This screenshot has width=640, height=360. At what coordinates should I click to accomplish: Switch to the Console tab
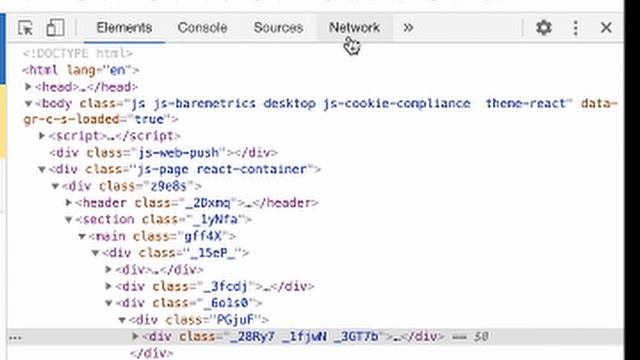202,28
